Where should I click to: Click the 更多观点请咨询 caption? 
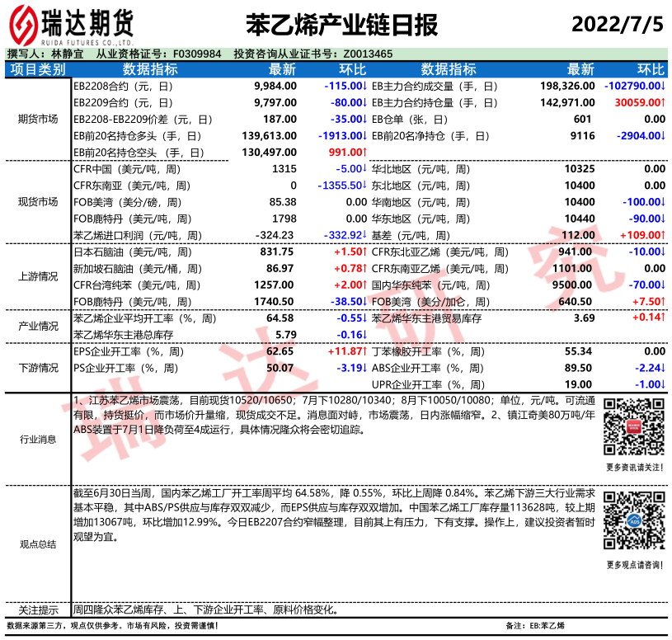point(633,565)
